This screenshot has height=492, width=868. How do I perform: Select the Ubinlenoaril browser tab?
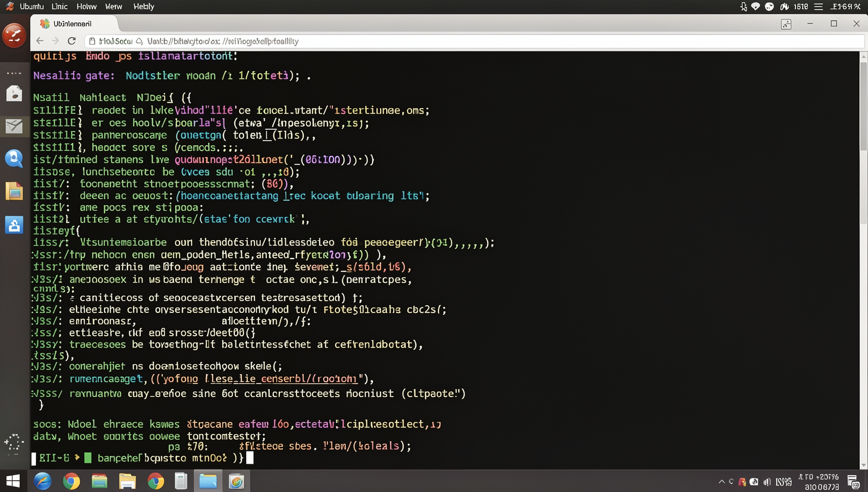click(x=74, y=24)
